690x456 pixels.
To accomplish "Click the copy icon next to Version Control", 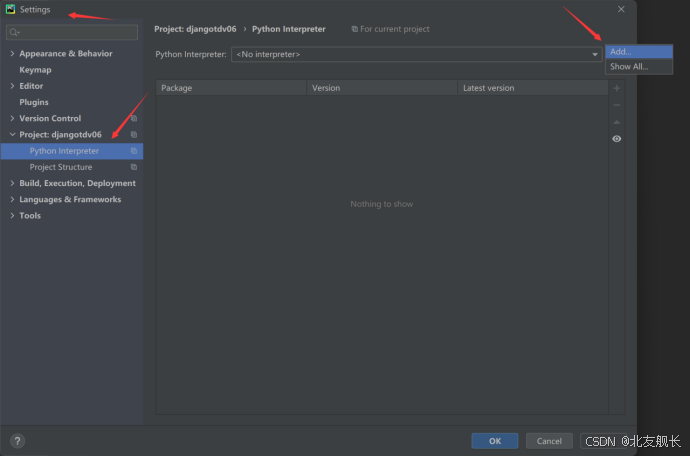I will (134, 118).
